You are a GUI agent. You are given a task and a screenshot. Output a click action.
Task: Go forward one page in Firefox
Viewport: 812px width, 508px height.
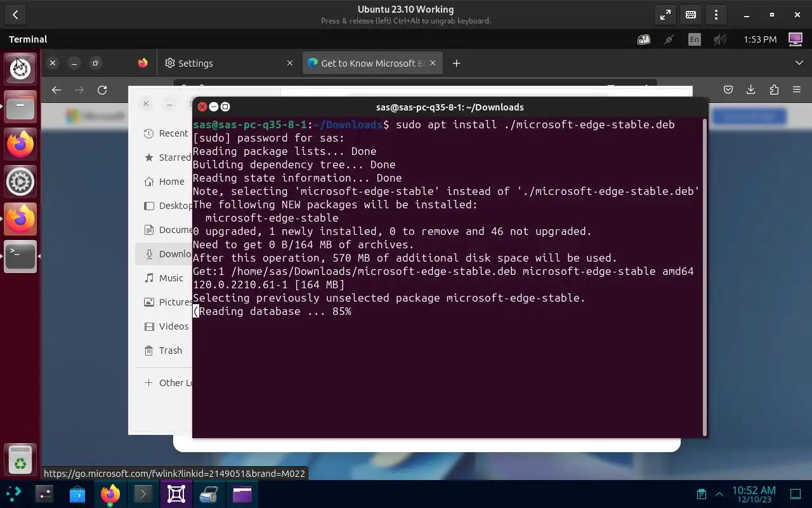point(79,90)
